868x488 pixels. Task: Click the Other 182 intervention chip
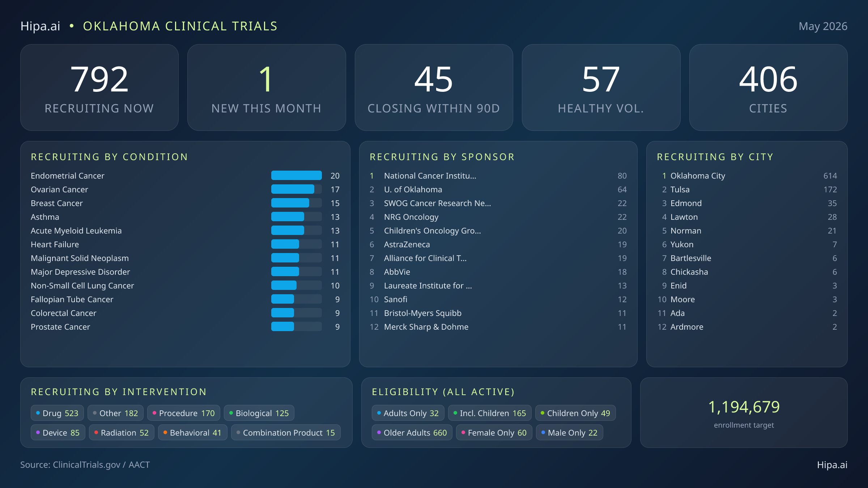tap(115, 413)
